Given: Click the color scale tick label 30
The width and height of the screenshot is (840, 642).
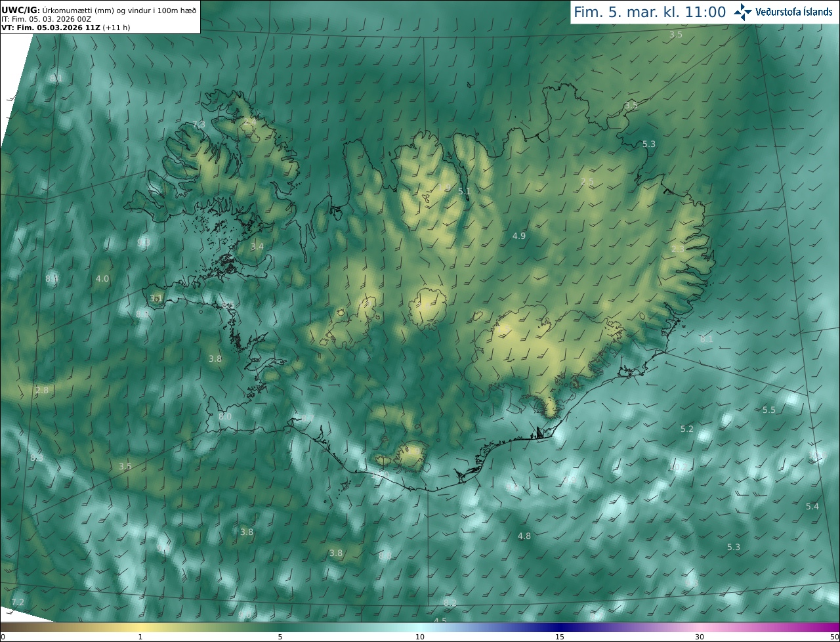Looking at the screenshot, I should pos(700,637).
